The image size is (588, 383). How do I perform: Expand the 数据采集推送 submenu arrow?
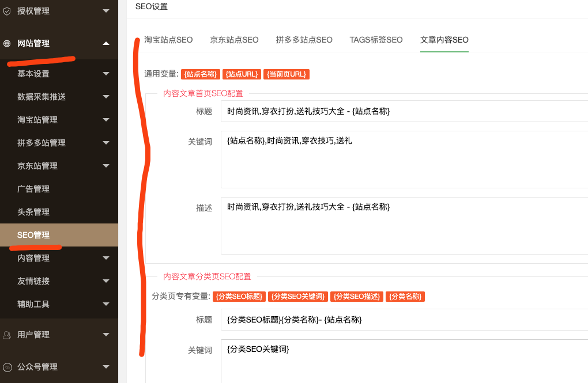[106, 97]
